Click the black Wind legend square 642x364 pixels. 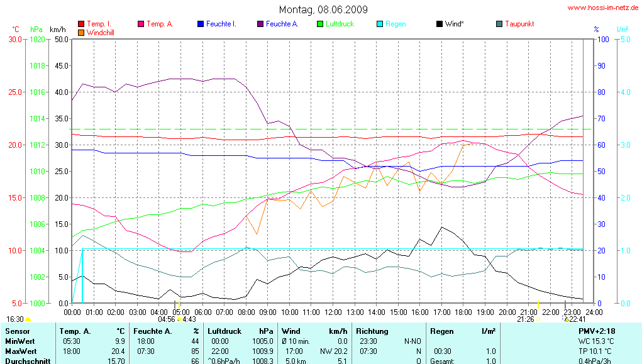(x=439, y=24)
